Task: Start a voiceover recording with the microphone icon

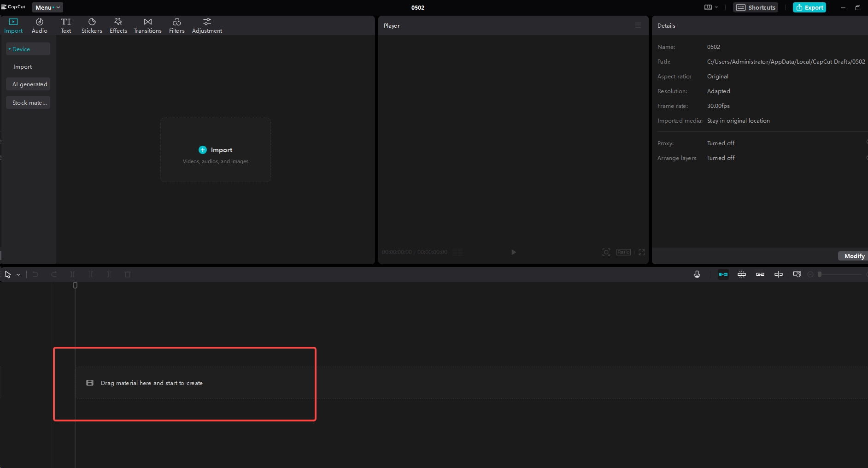Action: click(697, 274)
